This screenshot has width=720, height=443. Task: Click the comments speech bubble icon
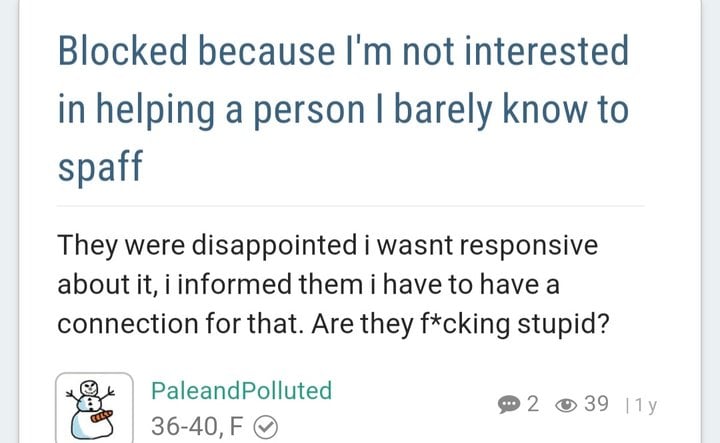click(509, 404)
